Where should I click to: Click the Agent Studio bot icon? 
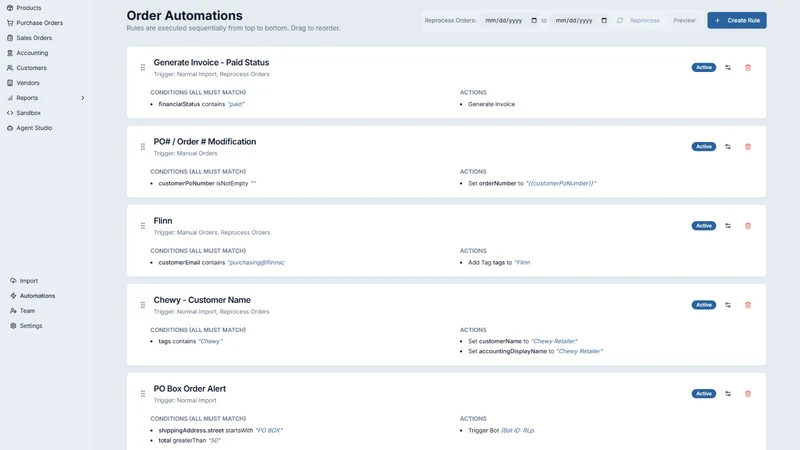tap(10, 128)
